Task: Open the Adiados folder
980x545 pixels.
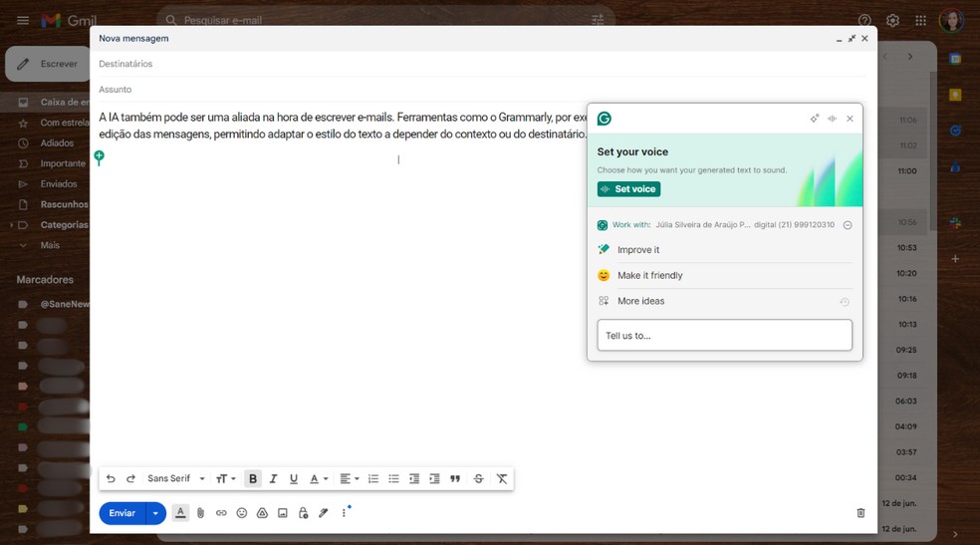Action: pos(45,143)
